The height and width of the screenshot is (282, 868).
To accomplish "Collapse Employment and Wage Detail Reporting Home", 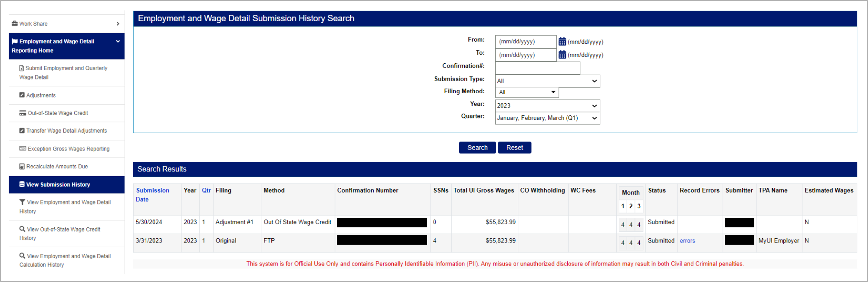I will 118,42.
